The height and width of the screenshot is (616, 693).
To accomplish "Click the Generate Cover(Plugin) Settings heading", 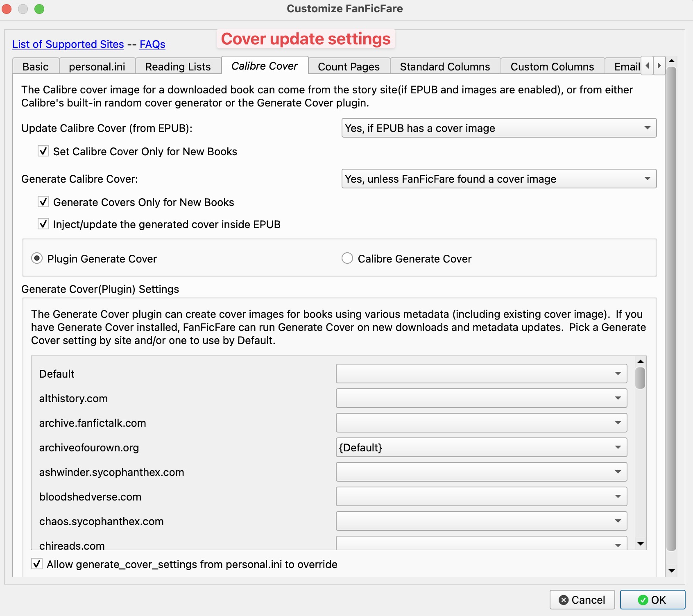I will 100,289.
